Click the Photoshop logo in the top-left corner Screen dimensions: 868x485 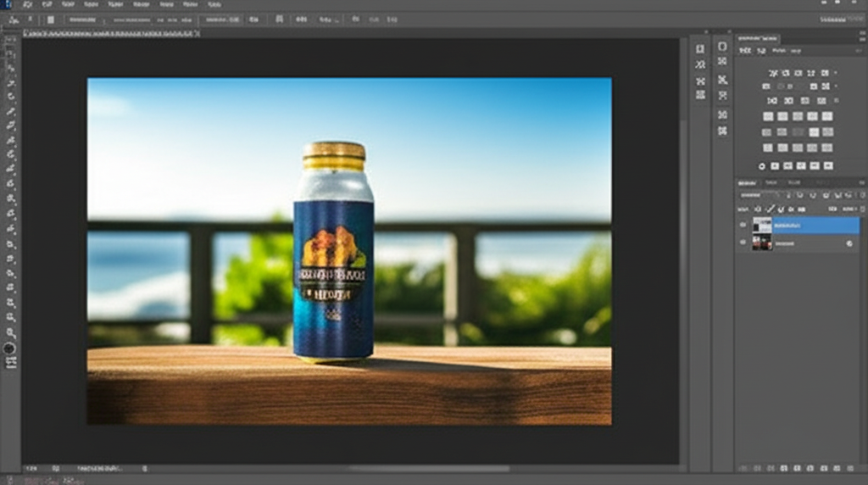pos(8,5)
